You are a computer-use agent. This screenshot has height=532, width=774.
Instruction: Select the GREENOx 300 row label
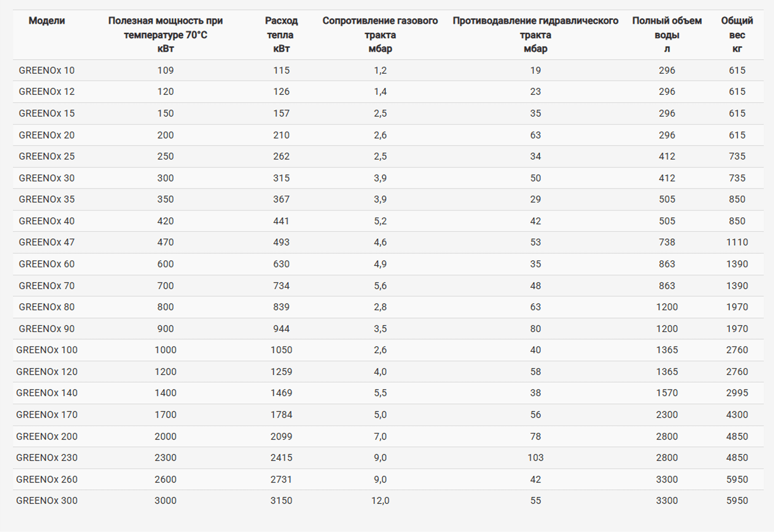46,501
